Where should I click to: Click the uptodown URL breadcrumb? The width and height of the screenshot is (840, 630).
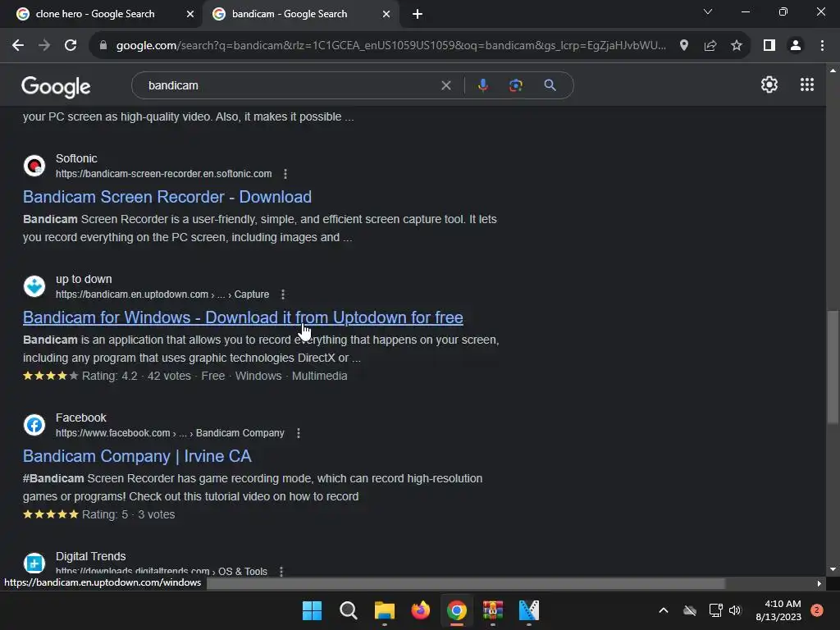pyautogui.click(x=162, y=294)
